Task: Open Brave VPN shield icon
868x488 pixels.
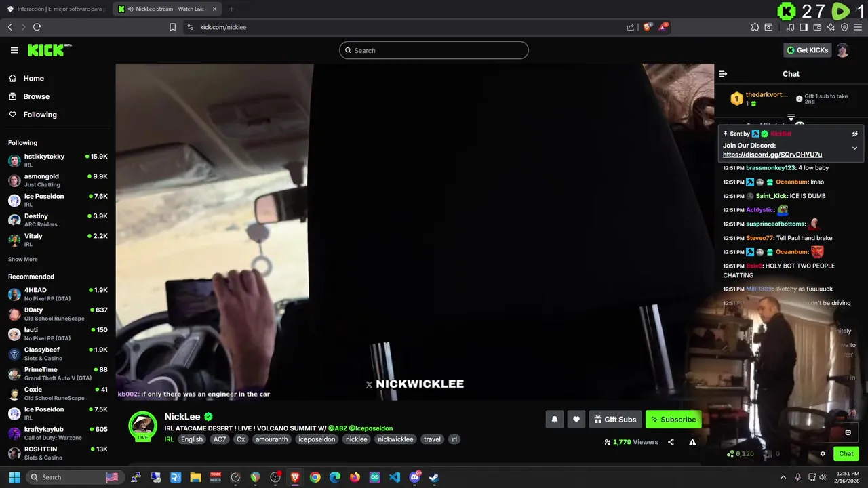Action: [x=844, y=27]
